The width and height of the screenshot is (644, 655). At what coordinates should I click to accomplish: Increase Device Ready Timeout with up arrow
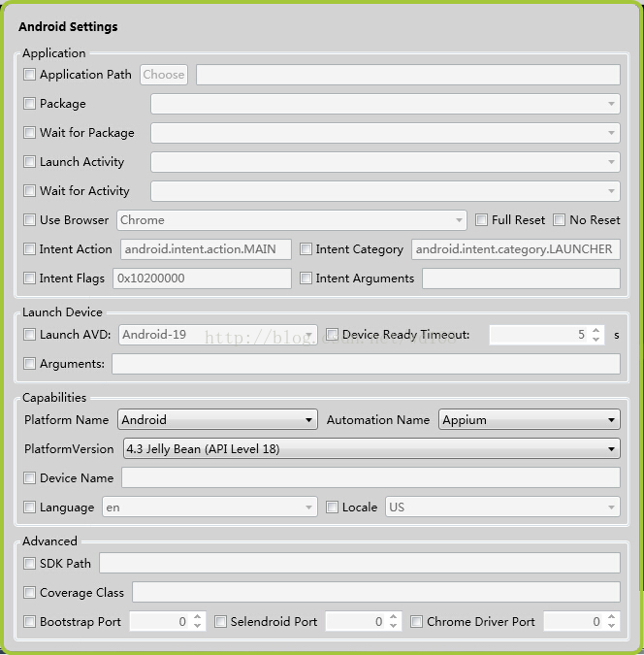(596, 331)
